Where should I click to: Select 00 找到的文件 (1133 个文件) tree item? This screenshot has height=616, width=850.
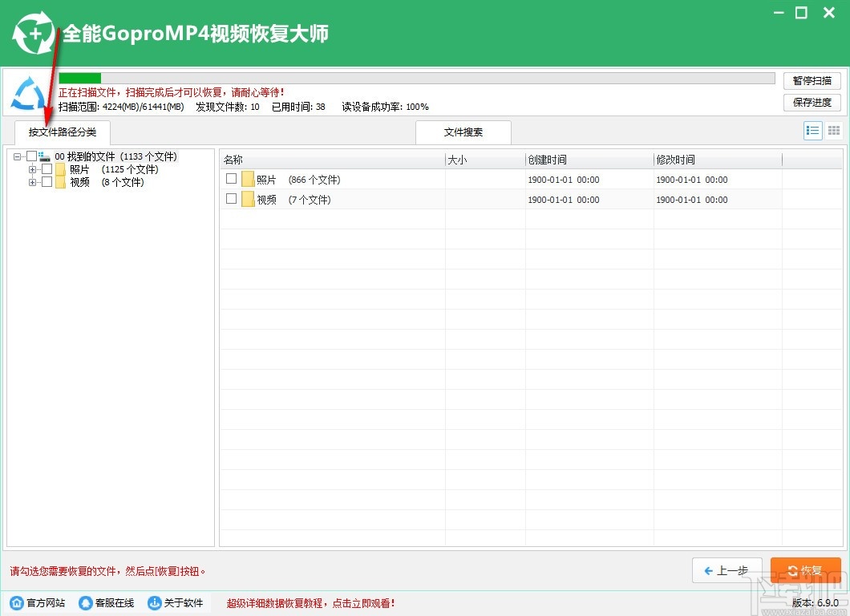click(116, 156)
